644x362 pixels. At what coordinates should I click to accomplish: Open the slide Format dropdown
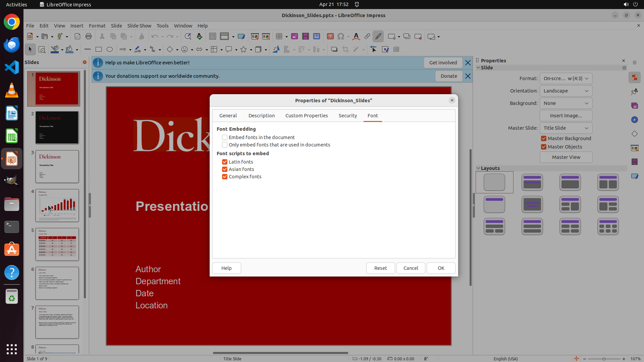[x=566, y=78]
